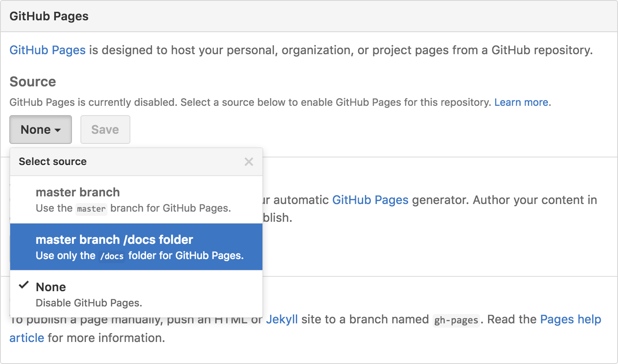Viewport: 618px width, 364px height.
Task: Open the GitHub Pages link in the intro sentence
Action: point(47,50)
